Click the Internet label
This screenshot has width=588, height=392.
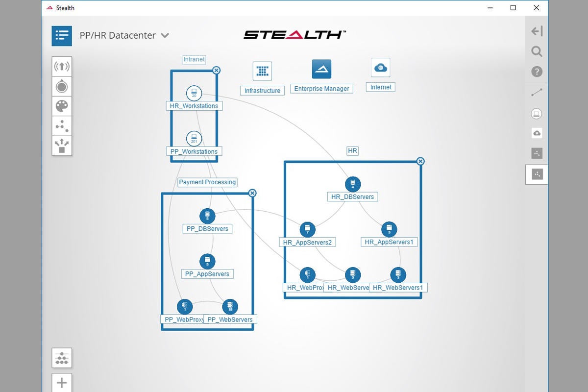[381, 87]
